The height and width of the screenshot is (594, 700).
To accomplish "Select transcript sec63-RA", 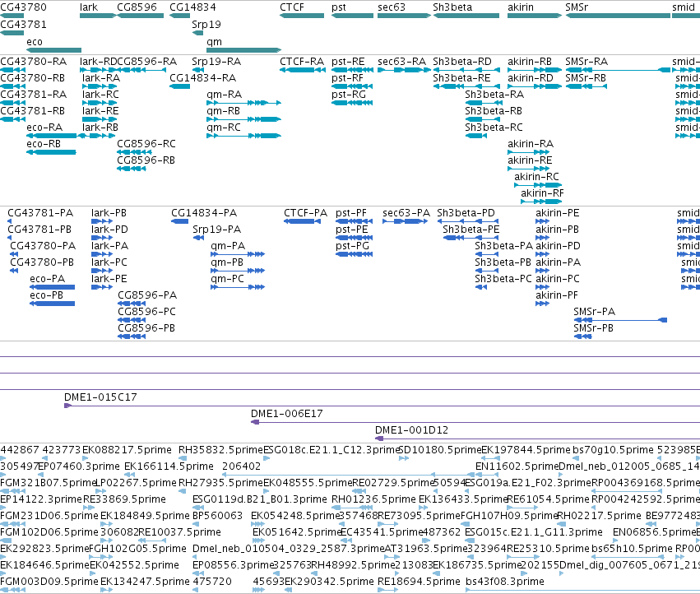I will point(401,62).
